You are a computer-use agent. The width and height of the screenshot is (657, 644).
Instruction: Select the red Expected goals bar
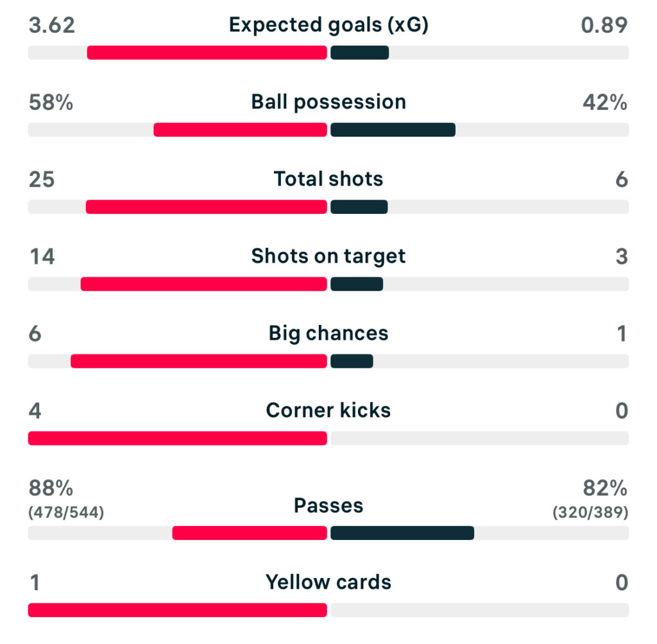pyautogui.click(x=207, y=53)
